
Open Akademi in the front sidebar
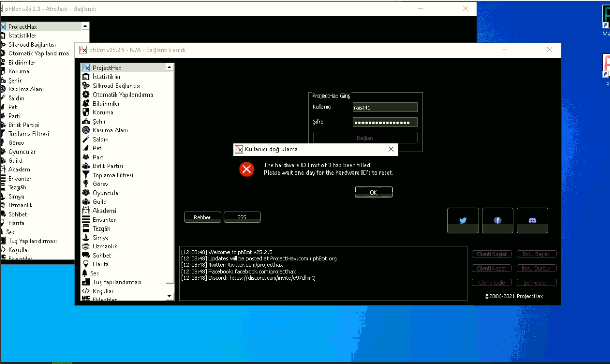(x=104, y=211)
